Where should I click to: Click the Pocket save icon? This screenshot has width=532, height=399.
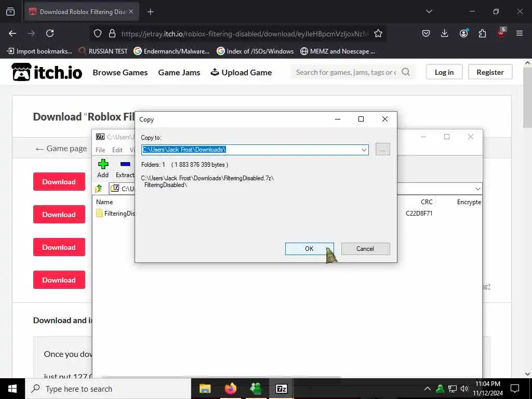pyautogui.click(x=426, y=33)
